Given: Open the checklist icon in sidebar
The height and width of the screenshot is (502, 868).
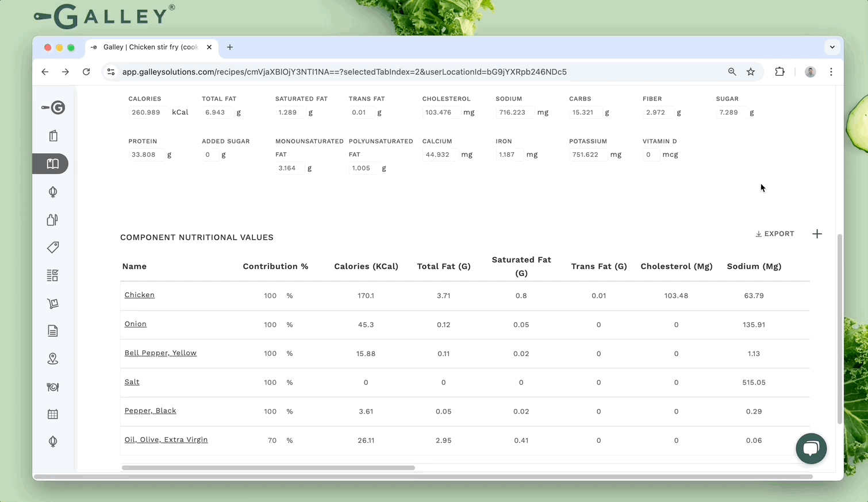Looking at the screenshot, I should click(x=52, y=275).
